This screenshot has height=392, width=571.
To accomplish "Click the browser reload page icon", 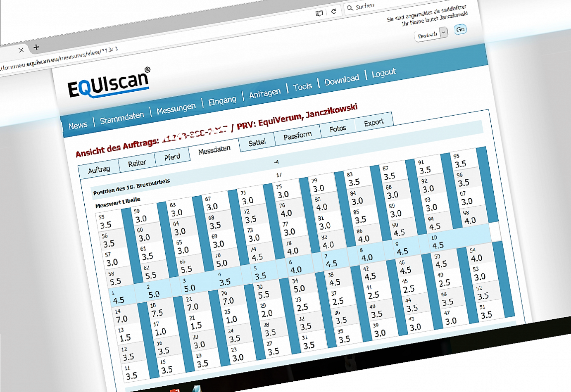I will tap(333, 12).
